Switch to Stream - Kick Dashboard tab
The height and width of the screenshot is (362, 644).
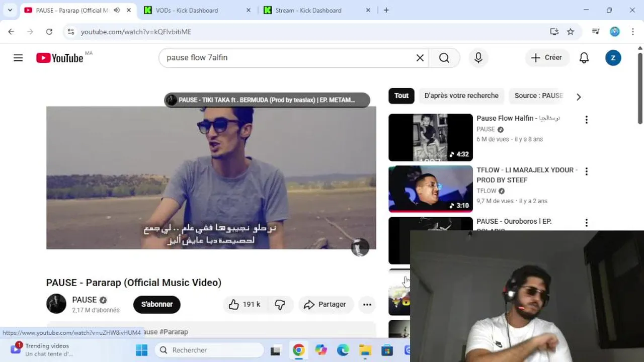click(317, 10)
